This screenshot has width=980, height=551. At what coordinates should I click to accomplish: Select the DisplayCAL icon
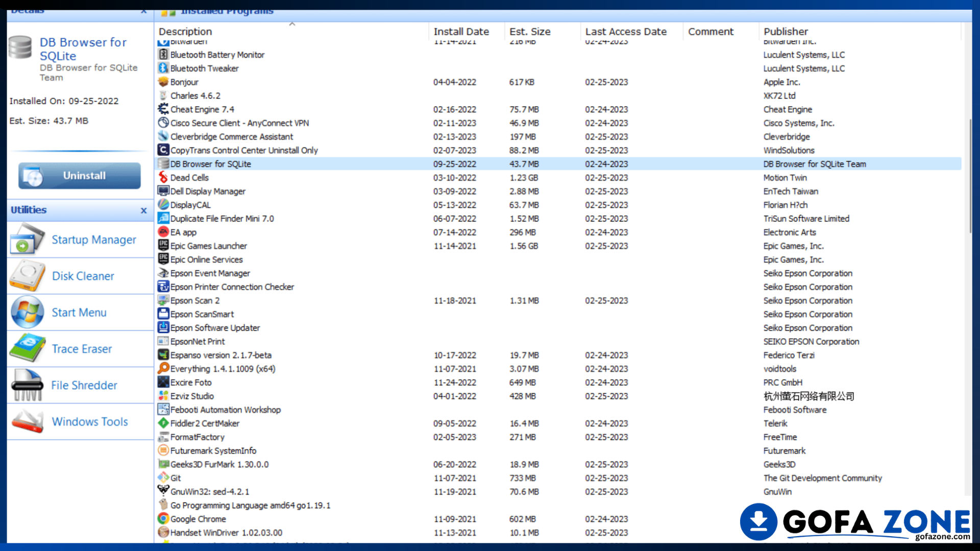(x=163, y=205)
